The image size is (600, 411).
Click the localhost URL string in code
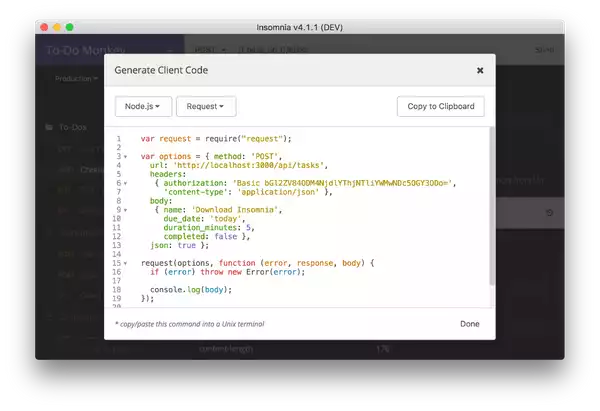coord(249,165)
